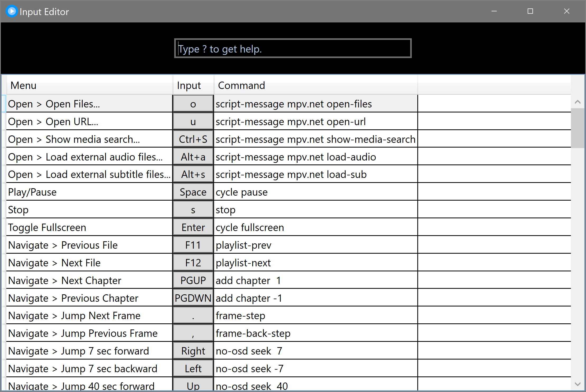The height and width of the screenshot is (392, 586).
Task: Maximize the Input Editor window
Action: click(x=530, y=11)
